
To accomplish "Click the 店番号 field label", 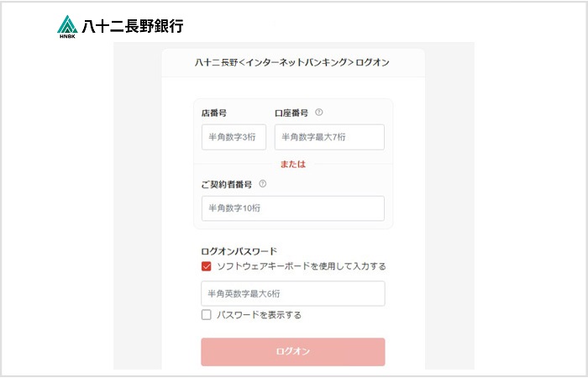I will click(x=214, y=113).
